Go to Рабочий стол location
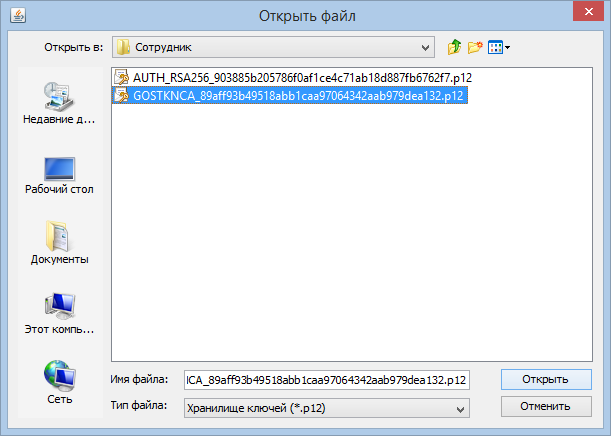This screenshot has width=611, height=436. click(x=58, y=174)
